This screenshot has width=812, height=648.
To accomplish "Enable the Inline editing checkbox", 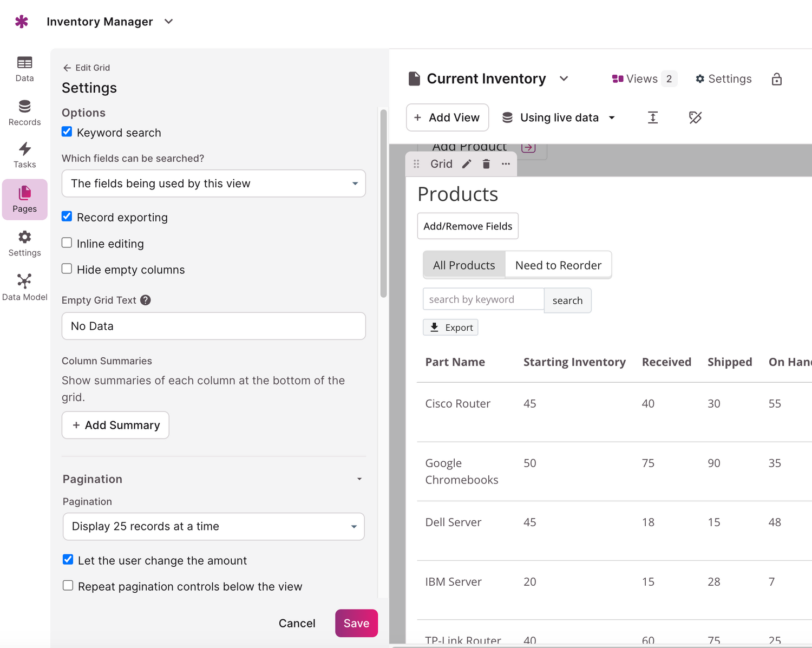I will [67, 243].
